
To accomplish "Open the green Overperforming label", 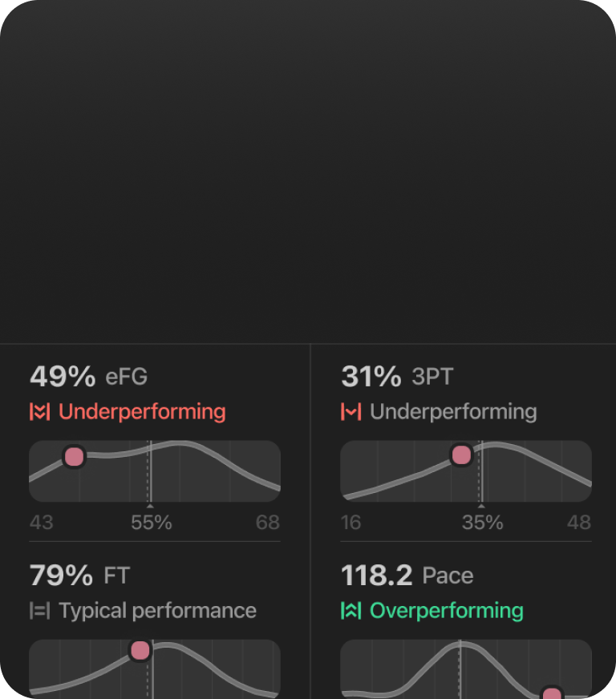I will (x=446, y=611).
